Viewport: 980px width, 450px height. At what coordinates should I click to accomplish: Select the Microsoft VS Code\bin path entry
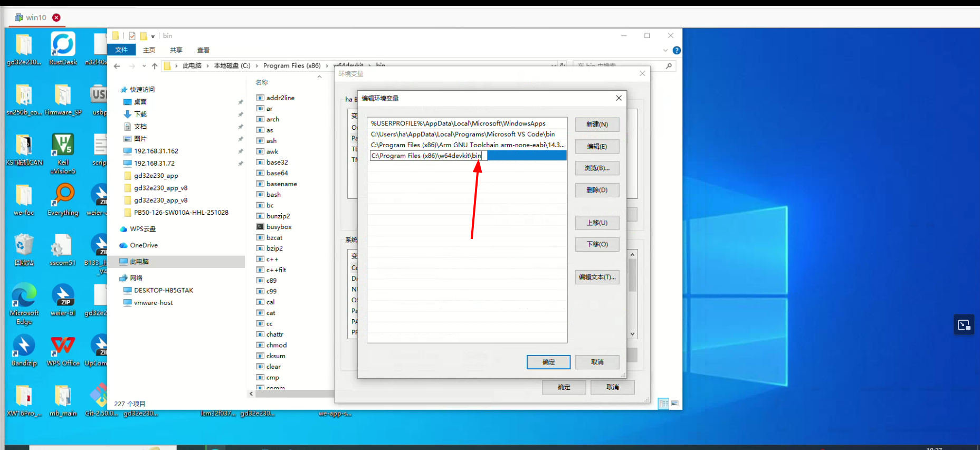pos(463,134)
